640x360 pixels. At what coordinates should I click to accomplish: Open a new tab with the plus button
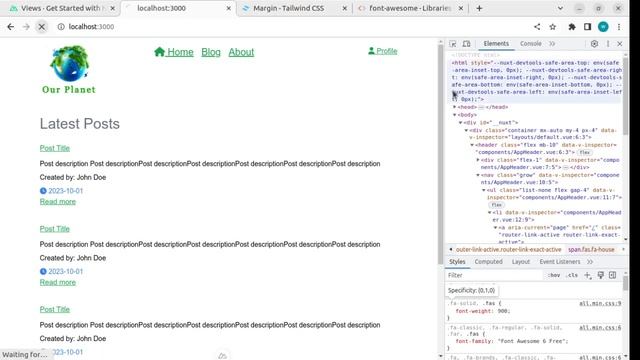pyautogui.click(x=479, y=8)
